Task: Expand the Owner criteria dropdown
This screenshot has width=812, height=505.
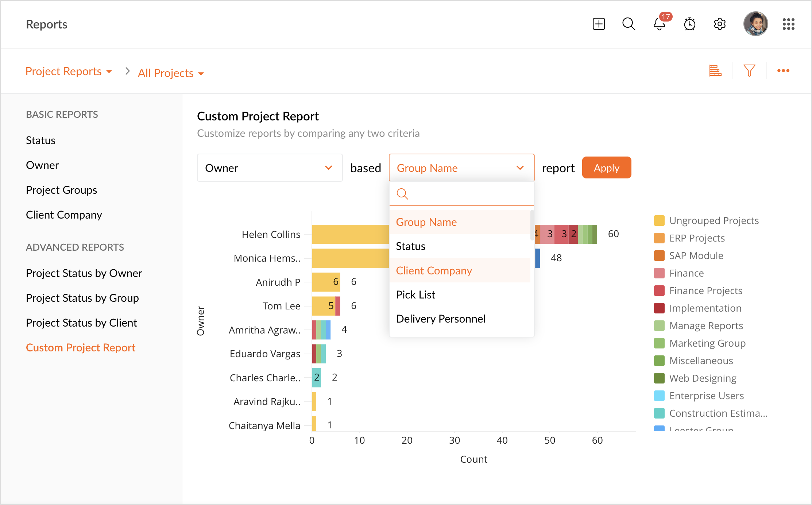Action: [270, 168]
